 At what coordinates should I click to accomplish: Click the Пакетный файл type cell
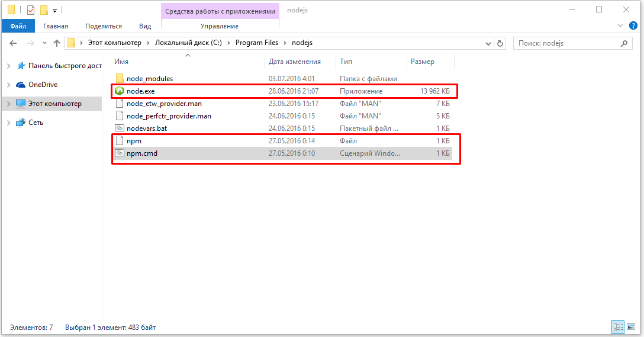pyautogui.click(x=369, y=128)
